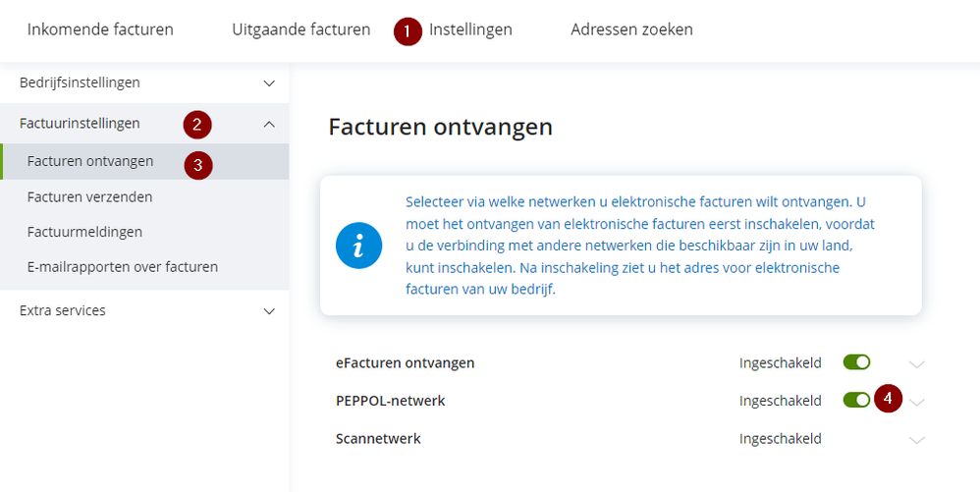Click red step marker number 2
This screenshot has width=980, height=492.
click(197, 125)
